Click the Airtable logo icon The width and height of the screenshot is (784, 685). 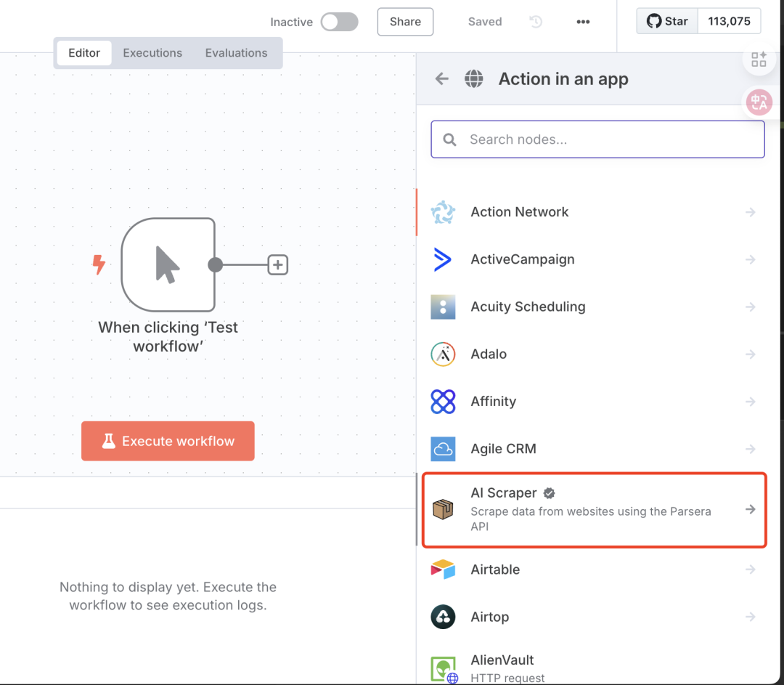tap(443, 570)
